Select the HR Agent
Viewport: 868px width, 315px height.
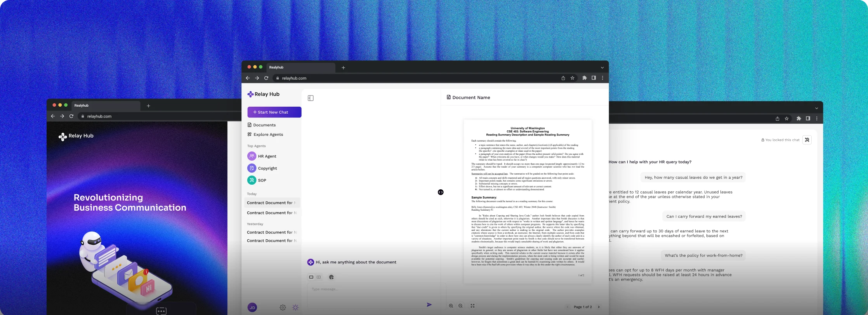(x=262, y=156)
